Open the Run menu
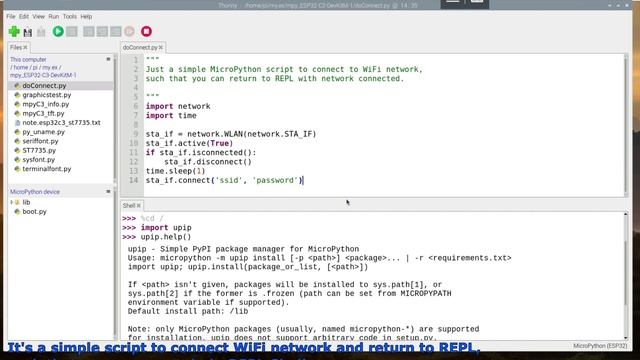 (53, 16)
